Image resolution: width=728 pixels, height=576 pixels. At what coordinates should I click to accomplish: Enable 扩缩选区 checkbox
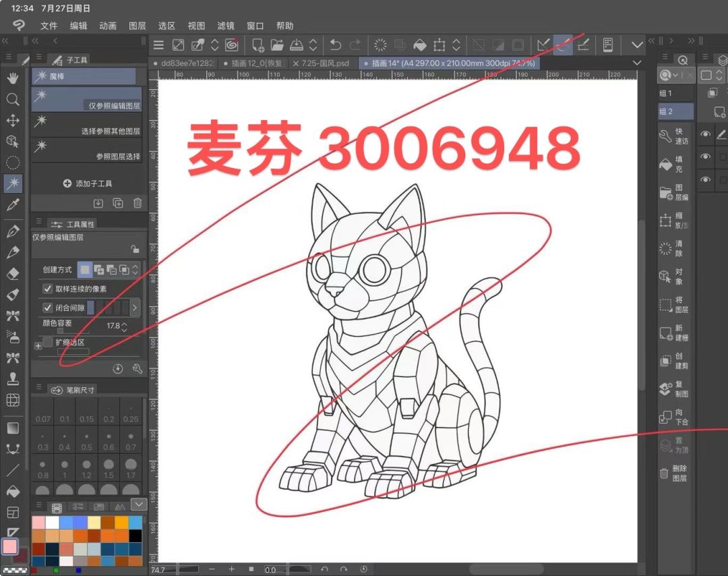pyautogui.click(x=47, y=343)
